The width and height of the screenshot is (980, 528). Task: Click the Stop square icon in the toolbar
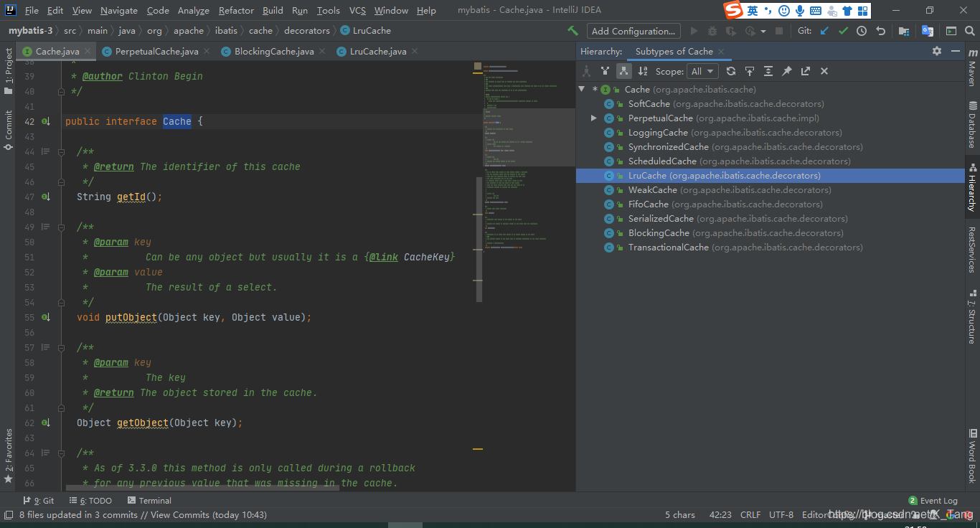779,31
